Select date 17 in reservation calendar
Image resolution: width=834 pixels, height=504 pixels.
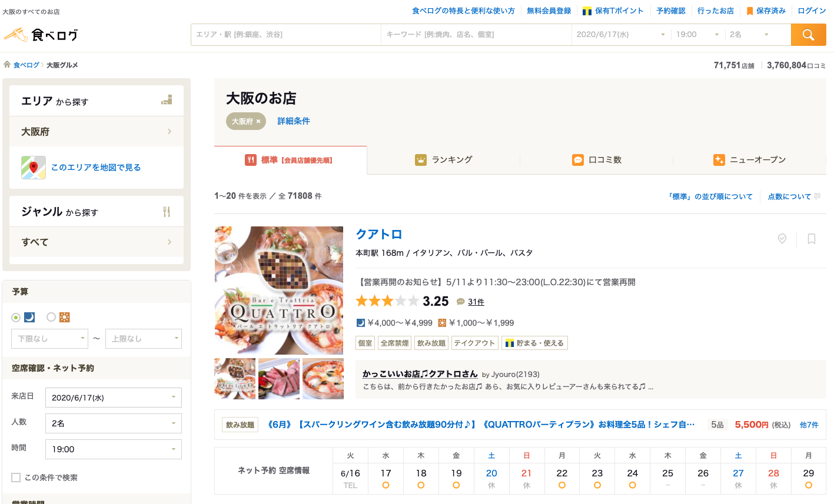pos(386,478)
